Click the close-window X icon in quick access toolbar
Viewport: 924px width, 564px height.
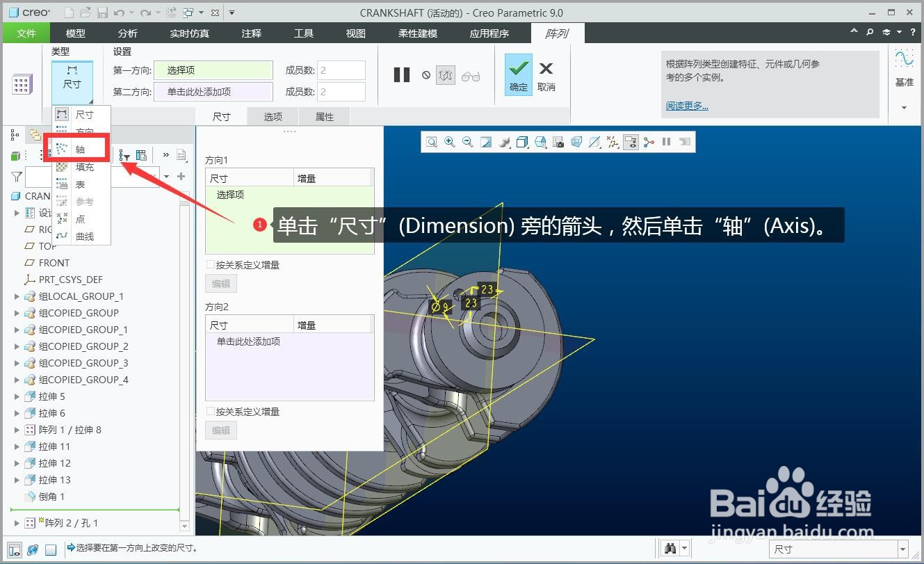(215, 13)
